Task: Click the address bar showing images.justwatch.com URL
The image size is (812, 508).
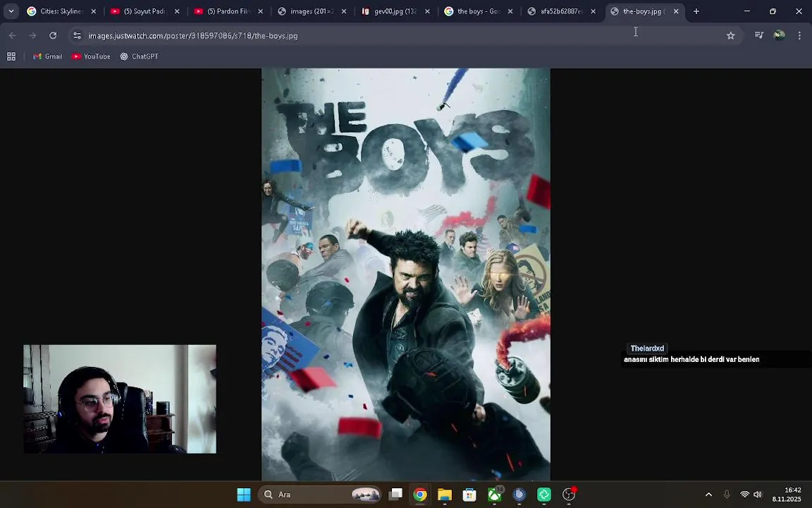Action: pos(404,35)
